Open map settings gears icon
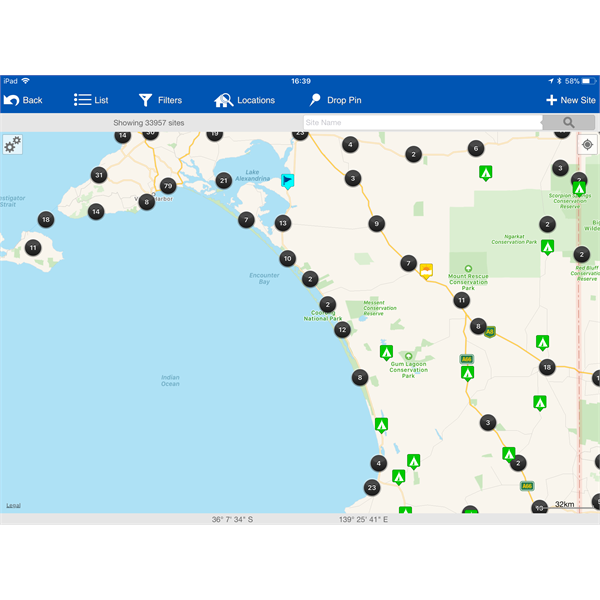Screen dimensions: 600x600 point(13,144)
